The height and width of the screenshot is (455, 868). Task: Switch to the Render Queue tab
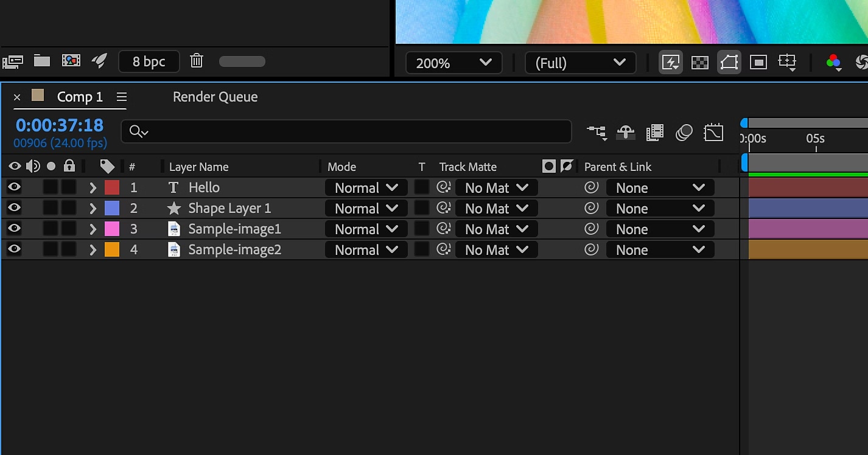[x=215, y=97]
